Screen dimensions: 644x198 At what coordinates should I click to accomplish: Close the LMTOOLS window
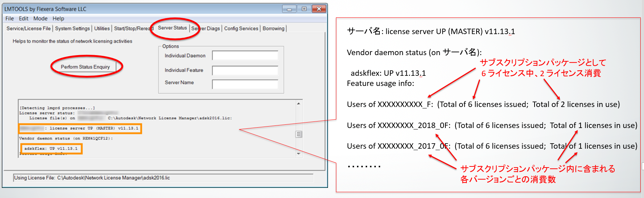pos(319,9)
